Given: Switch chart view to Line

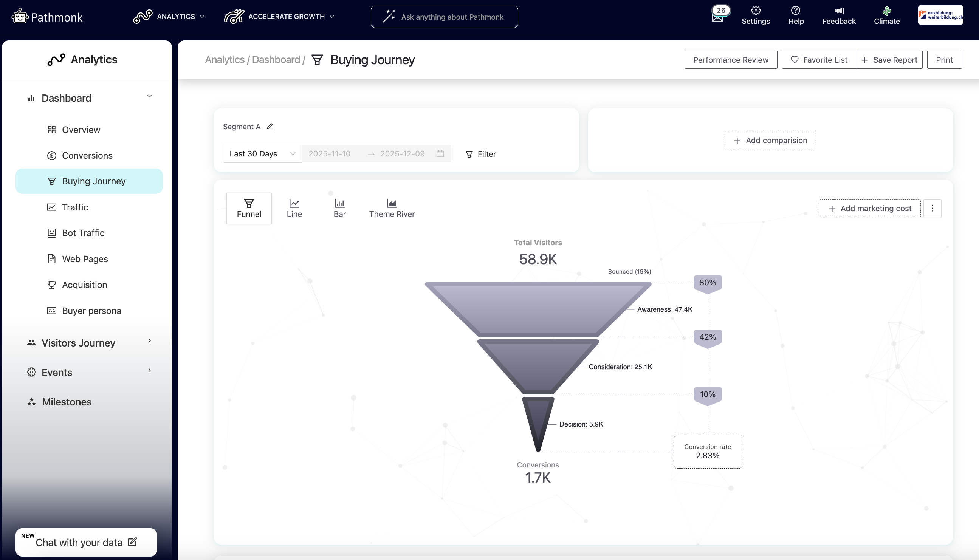Looking at the screenshot, I should [294, 208].
